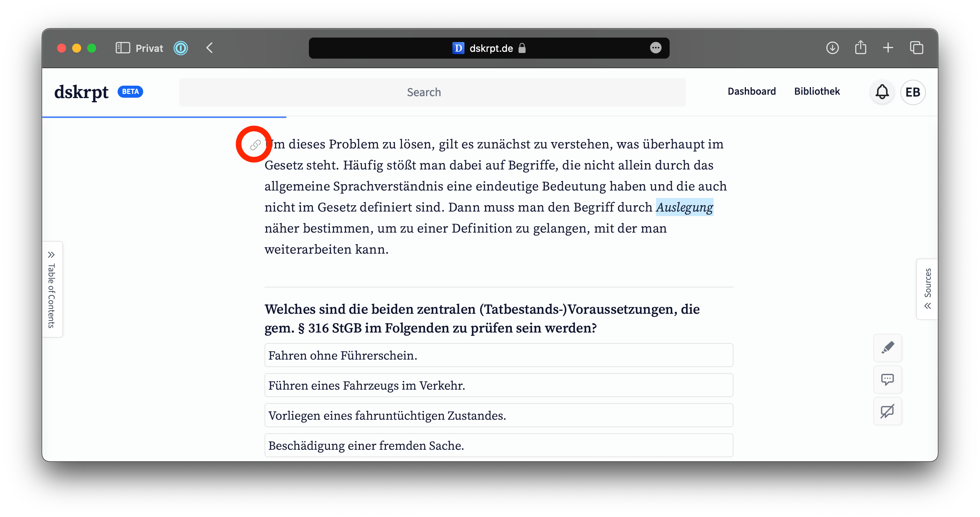Open the comment bubble tool
The height and width of the screenshot is (517, 980).
tap(887, 379)
